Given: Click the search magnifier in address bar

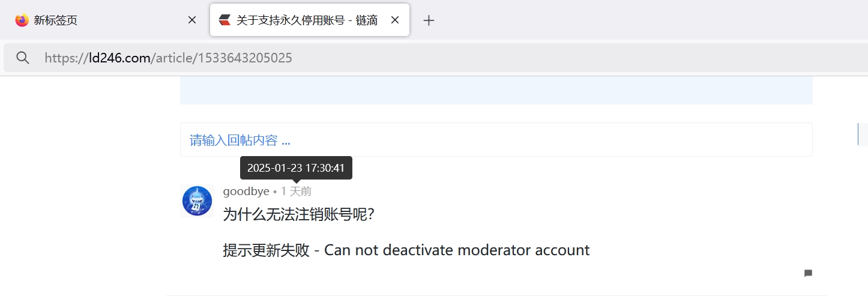Looking at the screenshot, I should point(23,58).
